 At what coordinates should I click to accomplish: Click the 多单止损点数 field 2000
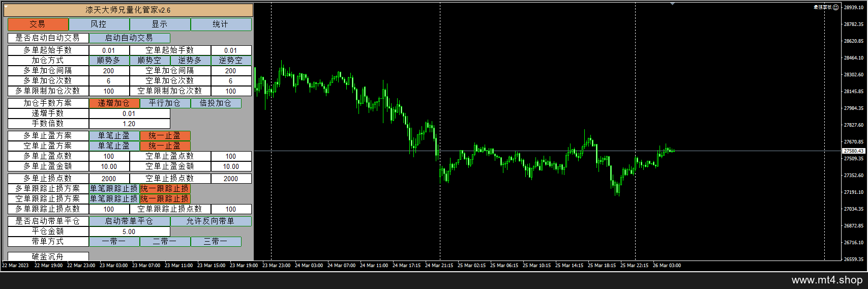point(109,178)
